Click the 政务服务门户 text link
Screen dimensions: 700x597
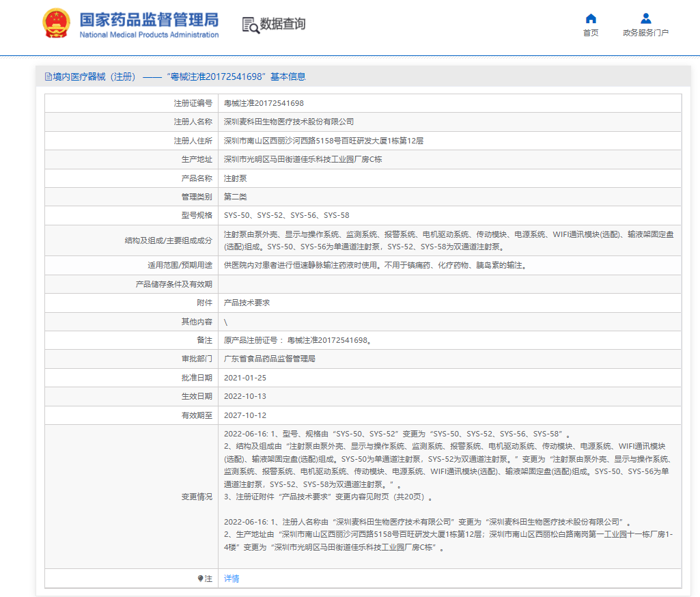645,33
